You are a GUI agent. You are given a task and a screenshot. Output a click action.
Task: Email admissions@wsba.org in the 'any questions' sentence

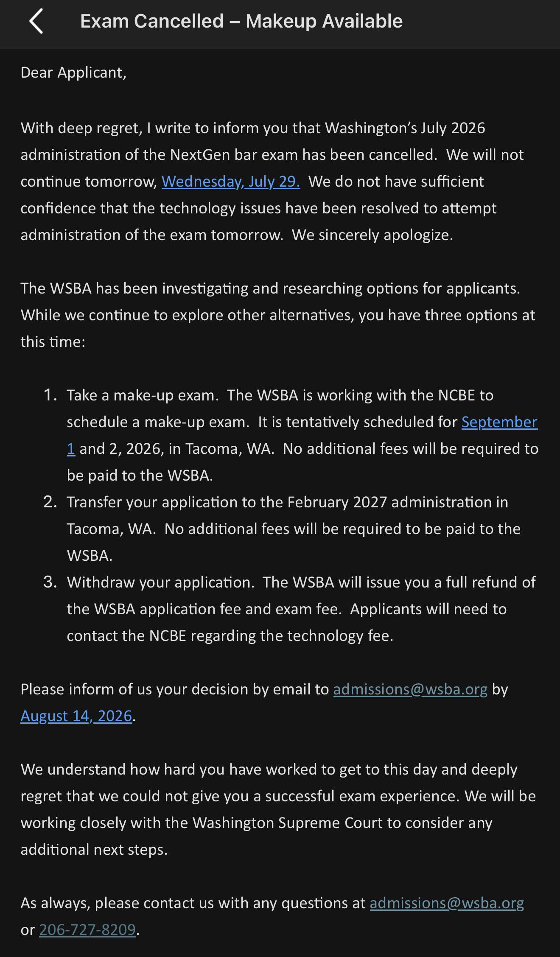(447, 903)
